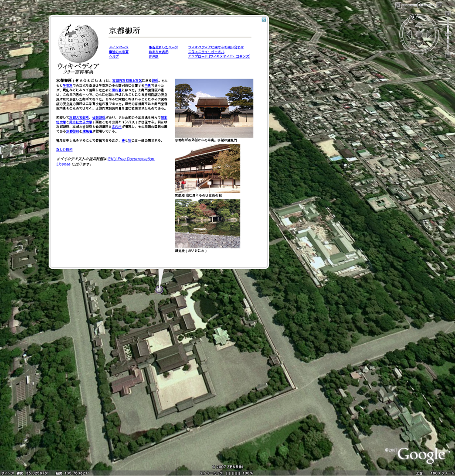Screen dimensions: 455x476
Task: Pan the map right with the right arrow
Action: (x=429, y=34)
